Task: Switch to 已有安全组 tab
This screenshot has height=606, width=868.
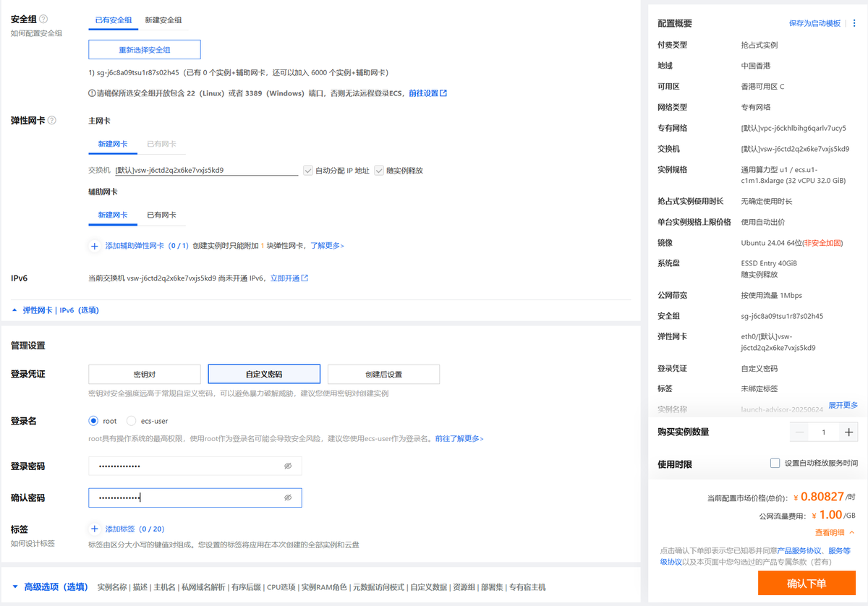Action: [x=114, y=20]
